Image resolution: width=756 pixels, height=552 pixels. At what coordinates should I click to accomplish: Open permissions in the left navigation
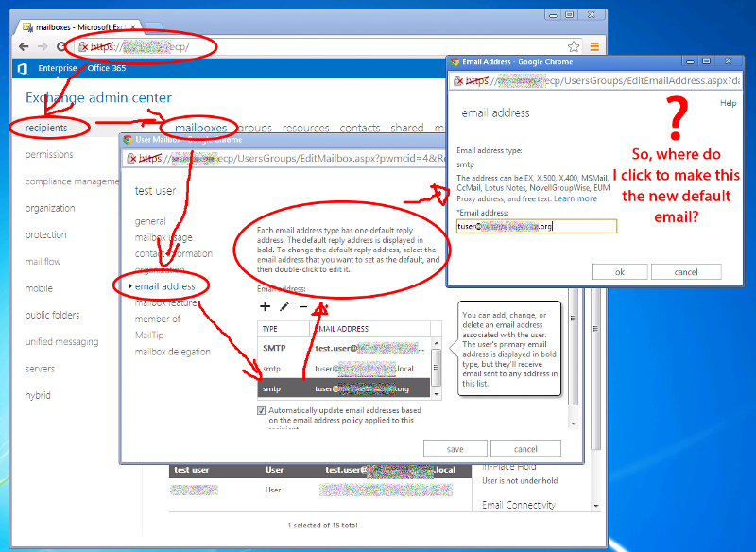click(x=49, y=154)
